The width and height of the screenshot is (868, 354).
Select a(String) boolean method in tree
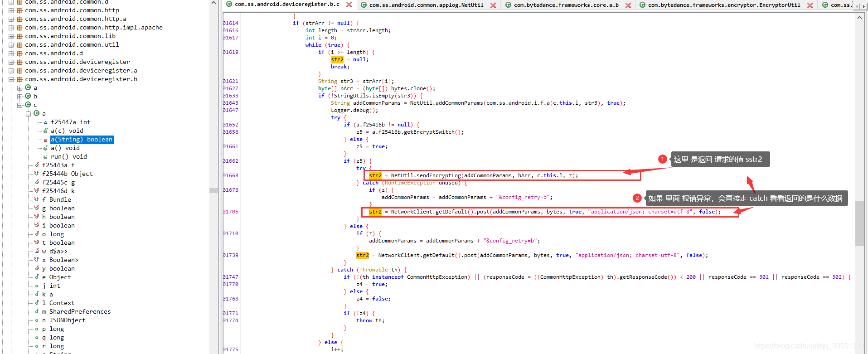[x=82, y=140]
